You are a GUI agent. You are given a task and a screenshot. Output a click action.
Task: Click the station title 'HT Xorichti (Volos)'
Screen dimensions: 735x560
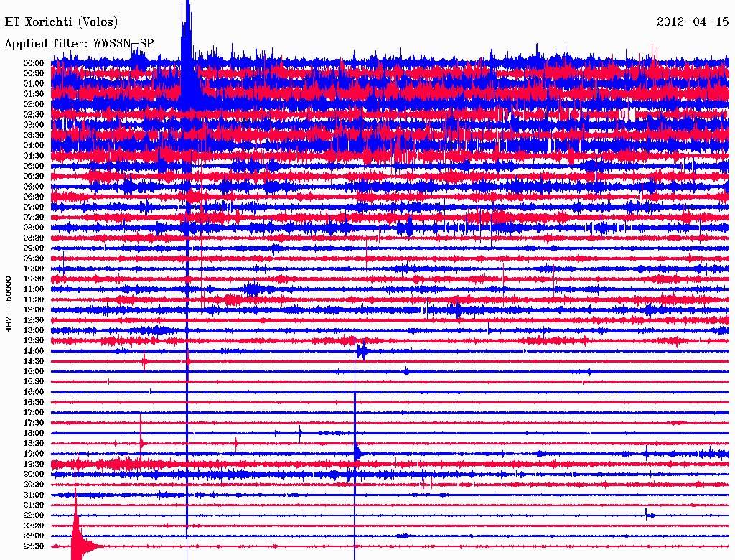[x=61, y=22]
